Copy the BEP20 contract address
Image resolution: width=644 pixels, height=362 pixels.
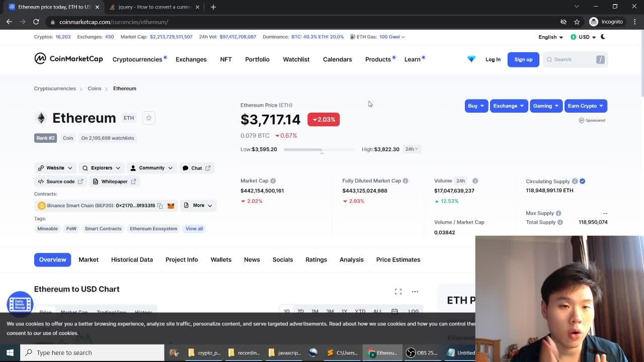[x=160, y=206]
